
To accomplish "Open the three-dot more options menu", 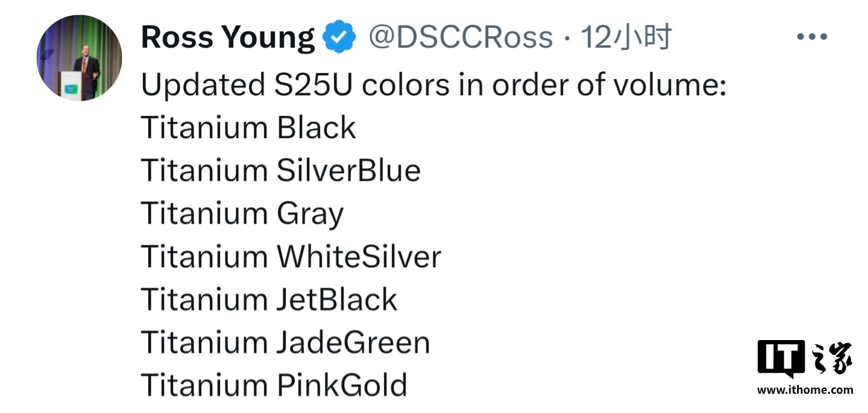I will point(811,37).
